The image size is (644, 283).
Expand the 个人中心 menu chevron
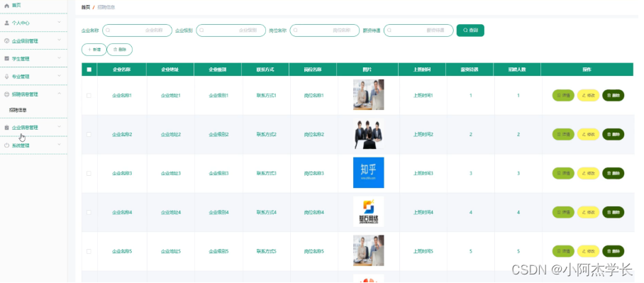click(x=59, y=22)
